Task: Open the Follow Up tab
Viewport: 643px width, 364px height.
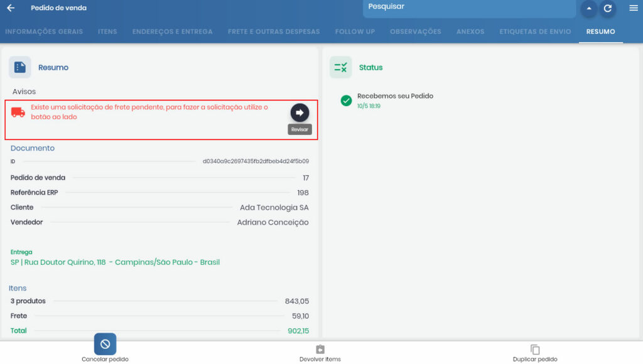Action: click(x=355, y=31)
